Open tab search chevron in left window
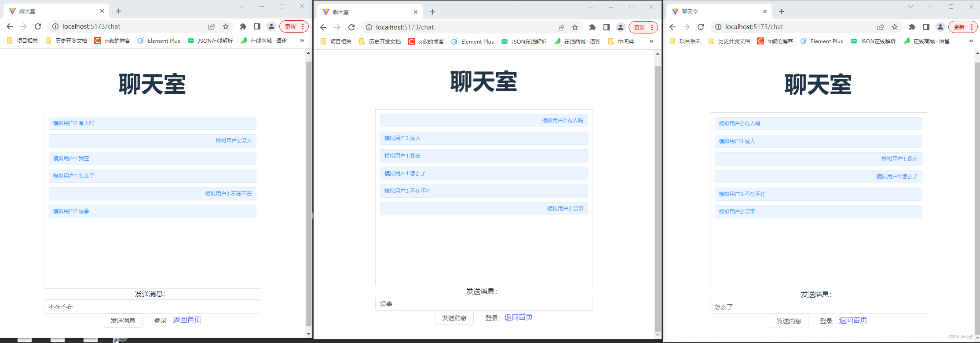Image resolution: width=980 pixels, height=343 pixels. pyautogui.click(x=241, y=6)
